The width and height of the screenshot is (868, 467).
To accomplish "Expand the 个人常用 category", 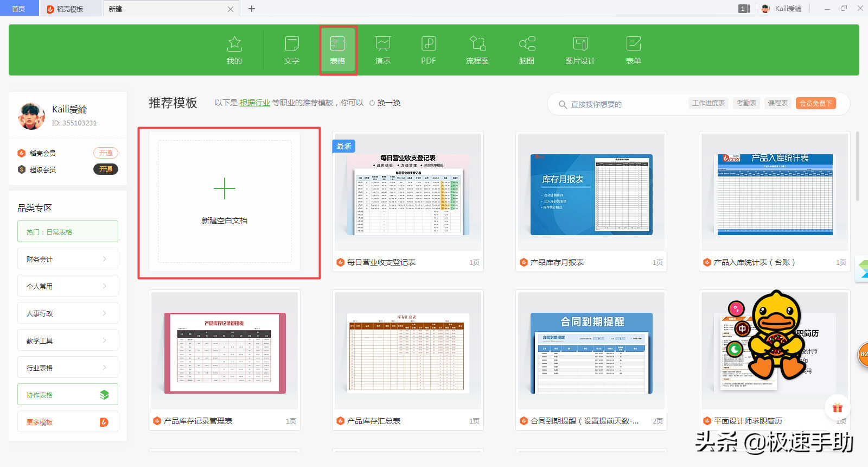I will 68,286.
